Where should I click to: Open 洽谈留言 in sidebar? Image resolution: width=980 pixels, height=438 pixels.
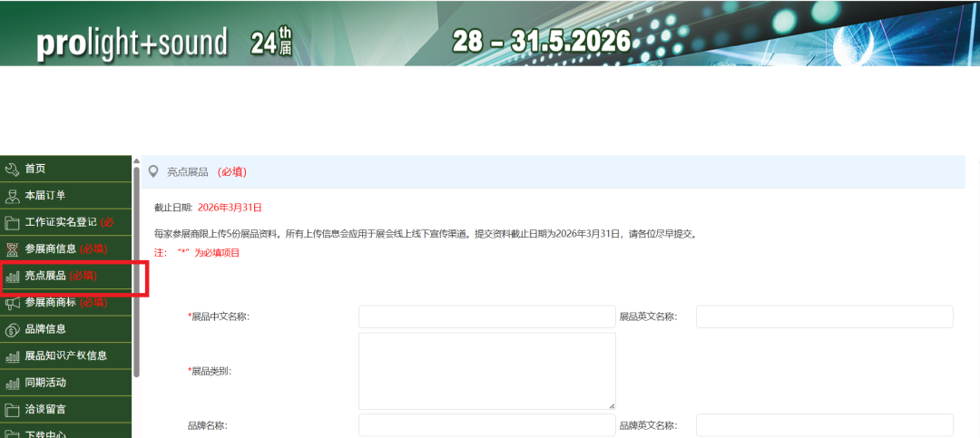pos(65,409)
